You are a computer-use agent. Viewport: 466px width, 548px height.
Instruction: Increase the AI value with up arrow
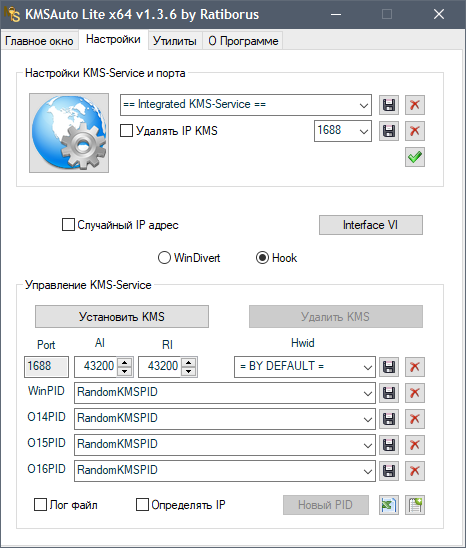125,362
